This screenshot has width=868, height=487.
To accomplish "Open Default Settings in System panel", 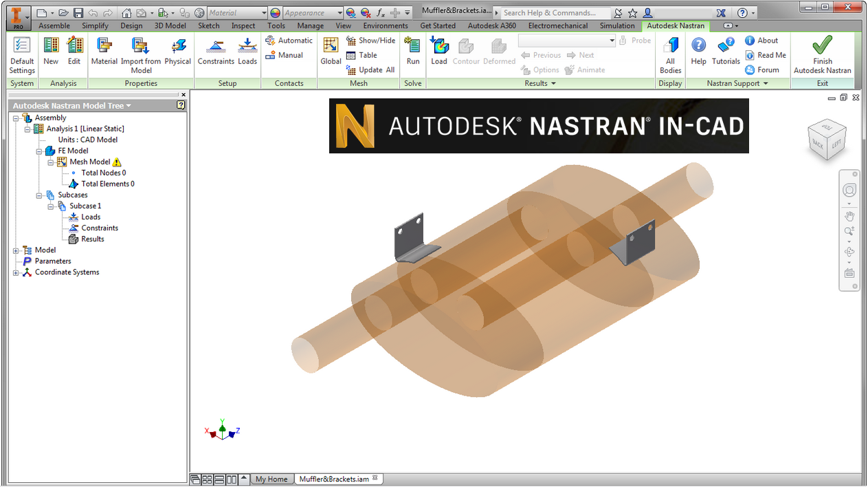I will click(x=22, y=55).
